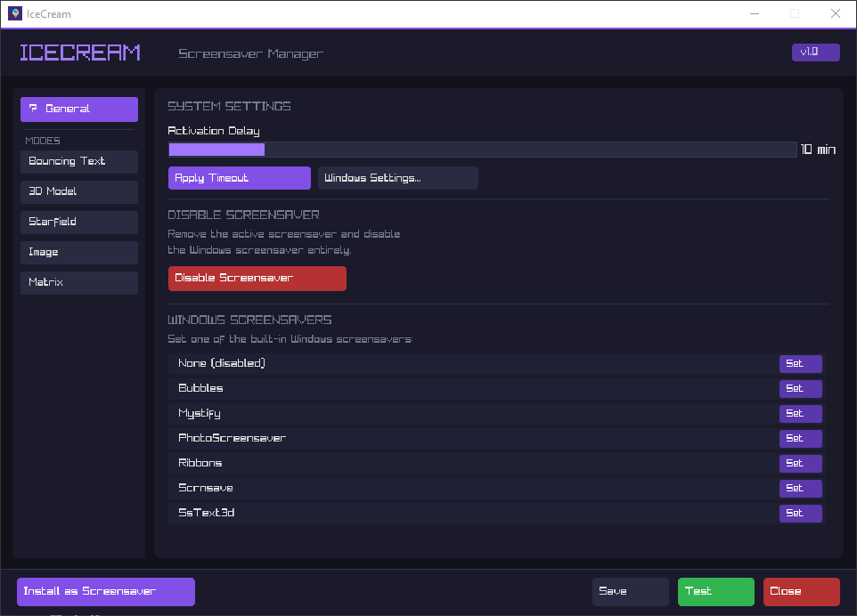
Task: Click the red Close button
Action: tap(801, 591)
